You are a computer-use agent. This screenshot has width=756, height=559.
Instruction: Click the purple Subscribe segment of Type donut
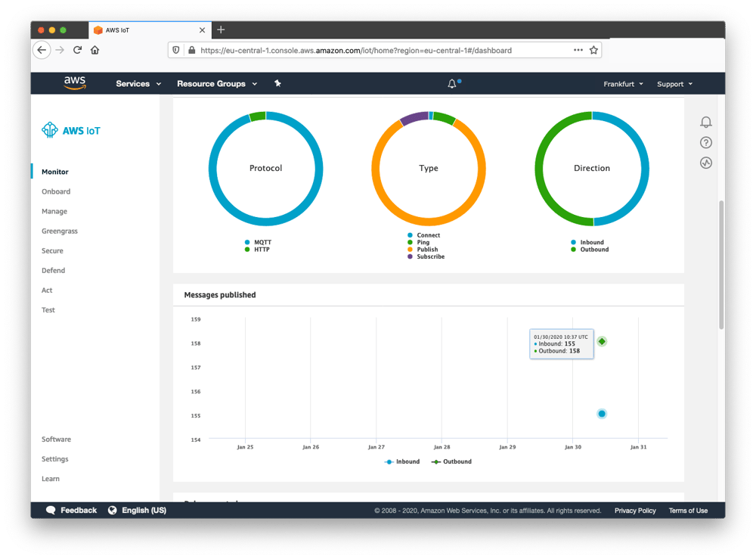(414, 117)
